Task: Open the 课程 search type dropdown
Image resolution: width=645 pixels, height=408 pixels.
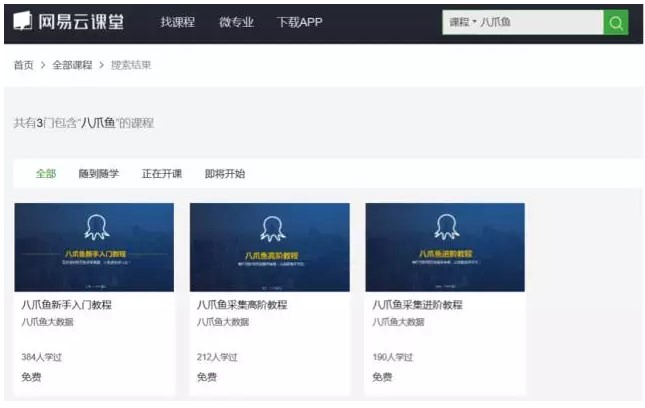Action: click(462, 22)
